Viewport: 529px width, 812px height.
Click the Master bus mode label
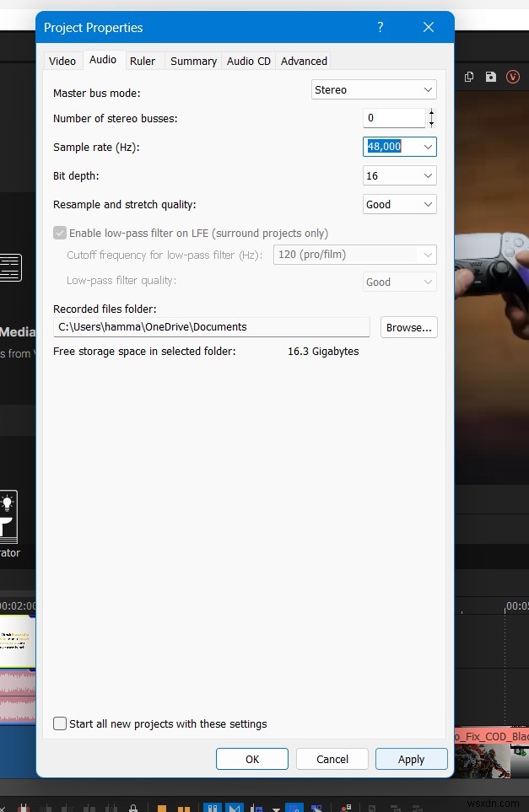click(97, 94)
